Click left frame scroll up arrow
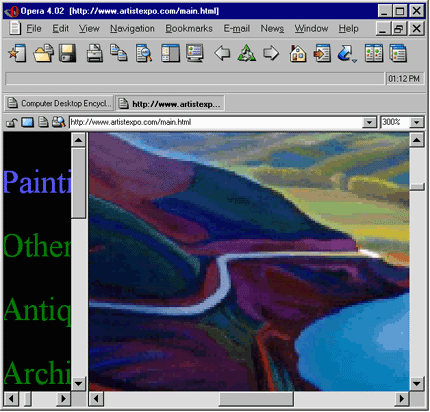This screenshot has width=430, height=412. point(79,140)
